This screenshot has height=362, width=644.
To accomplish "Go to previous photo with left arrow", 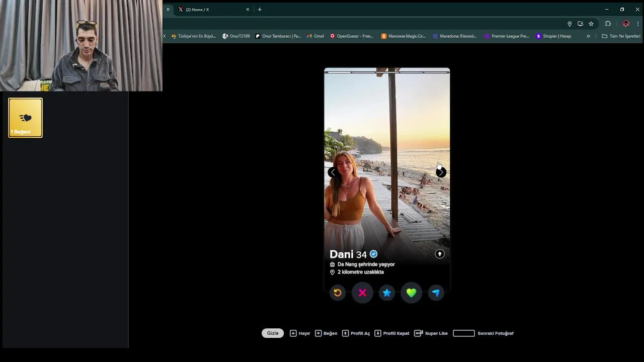I will click(x=333, y=172).
